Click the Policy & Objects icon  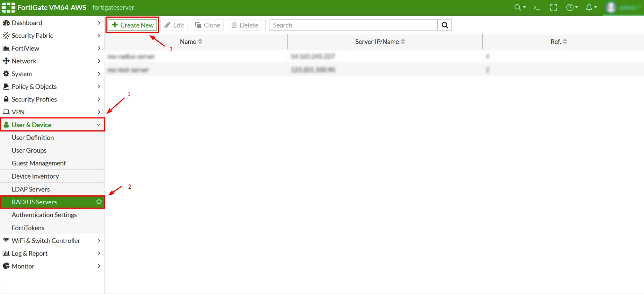click(x=6, y=86)
